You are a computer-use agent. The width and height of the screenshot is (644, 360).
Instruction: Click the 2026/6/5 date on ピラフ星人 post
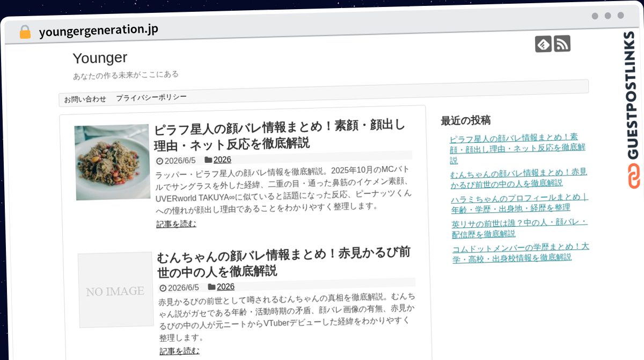click(x=180, y=160)
